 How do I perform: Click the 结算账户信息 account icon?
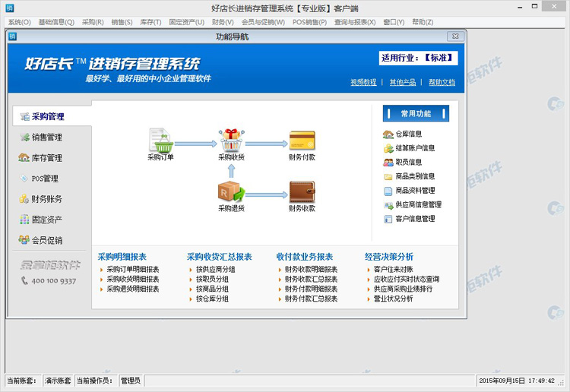[388, 148]
